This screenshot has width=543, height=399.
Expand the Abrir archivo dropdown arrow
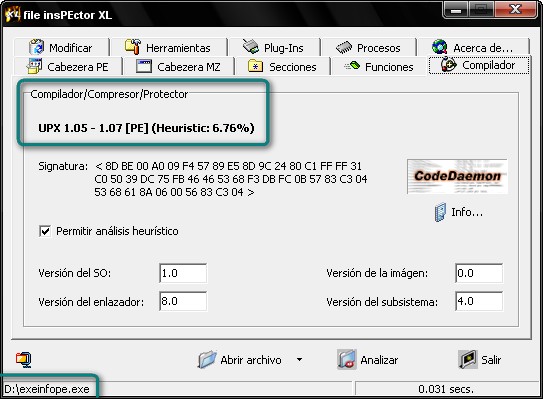(299, 360)
